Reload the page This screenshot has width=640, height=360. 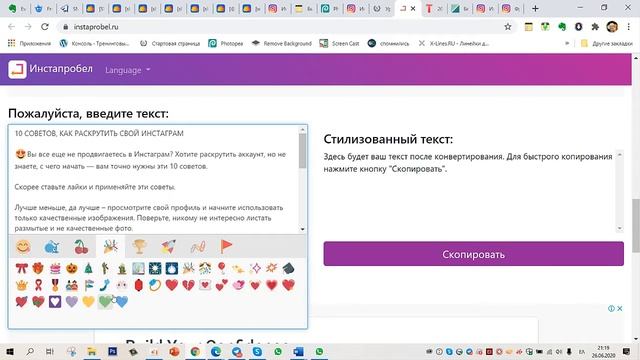(44, 27)
